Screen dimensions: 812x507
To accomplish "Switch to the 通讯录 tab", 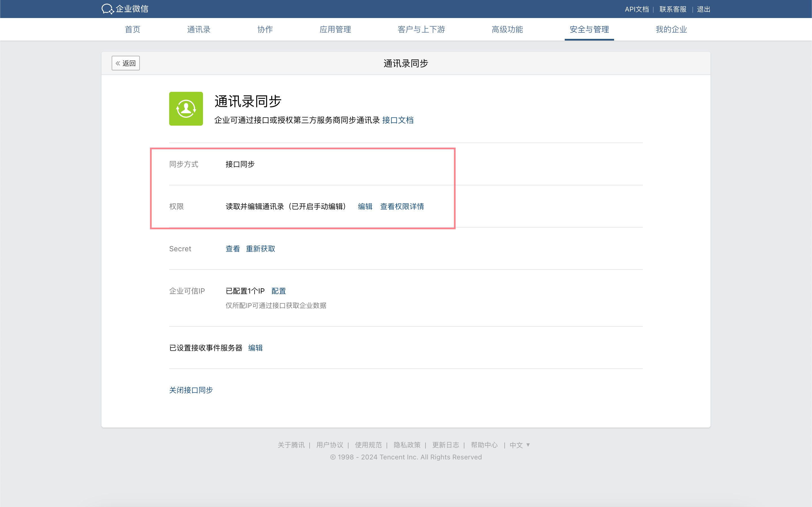I will (199, 30).
